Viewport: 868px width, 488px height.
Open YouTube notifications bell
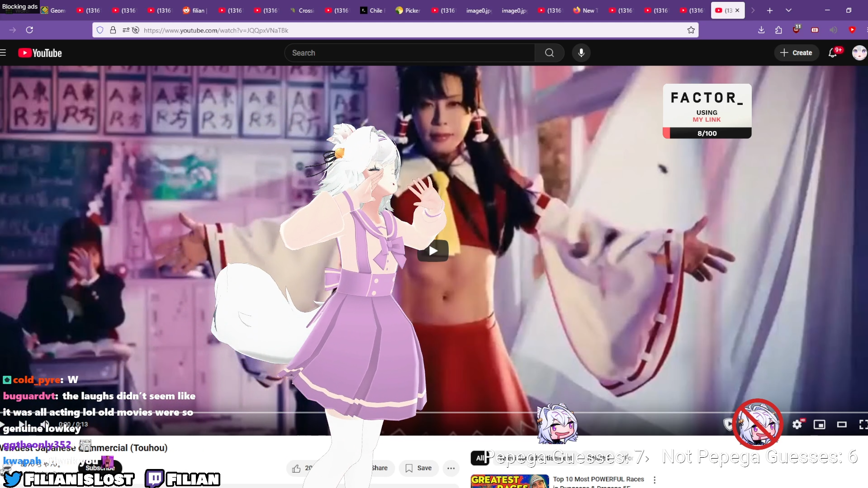pyautogui.click(x=833, y=53)
